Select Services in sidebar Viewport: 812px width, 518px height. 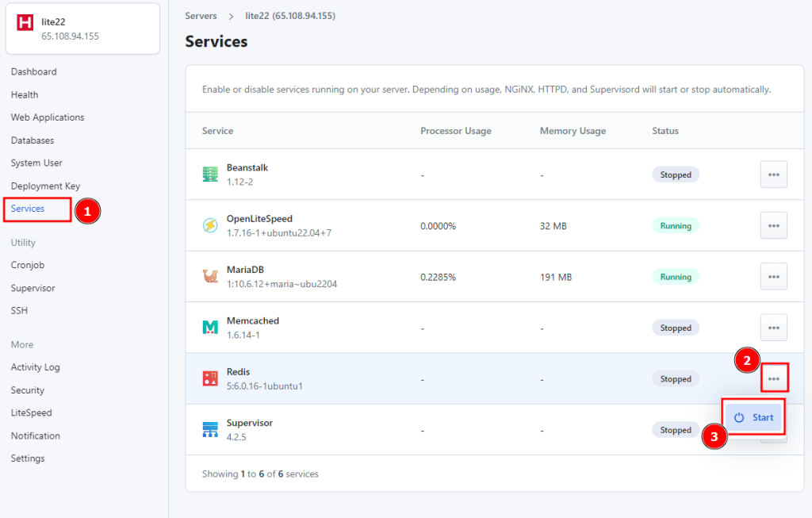tap(28, 209)
